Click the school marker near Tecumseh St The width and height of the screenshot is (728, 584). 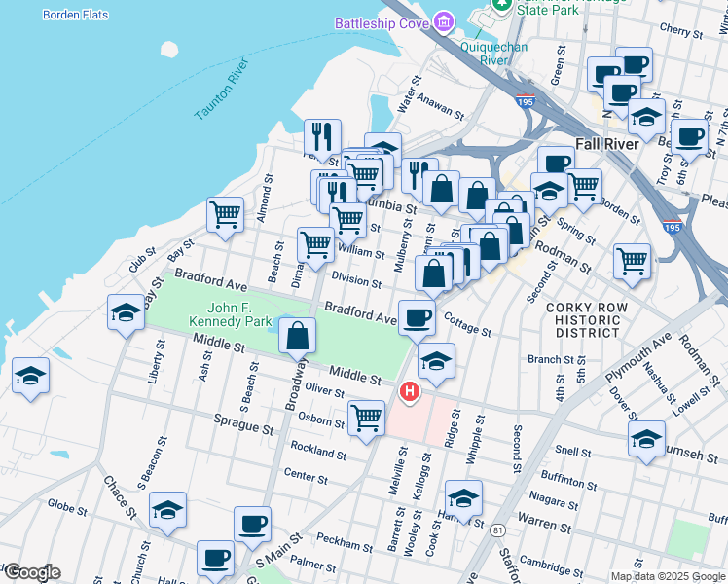pos(646,438)
